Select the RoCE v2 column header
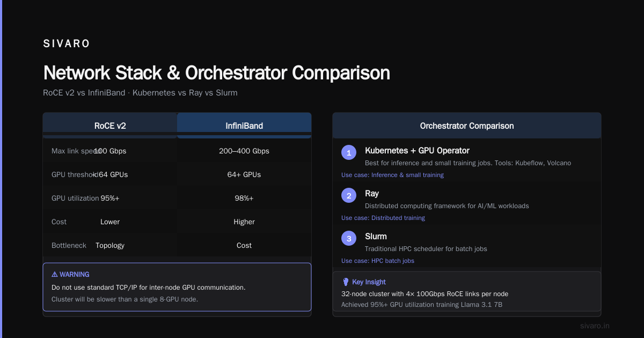The height and width of the screenshot is (338, 644). tap(110, 126)
